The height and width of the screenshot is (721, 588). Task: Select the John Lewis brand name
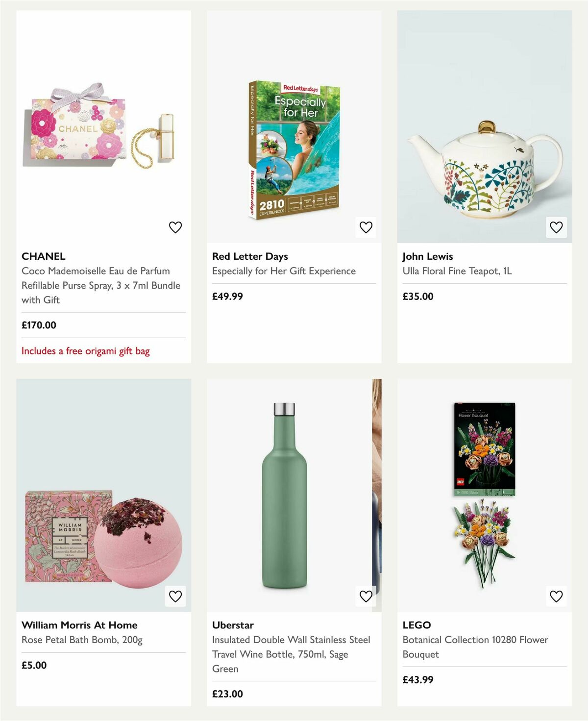(427, 256)
